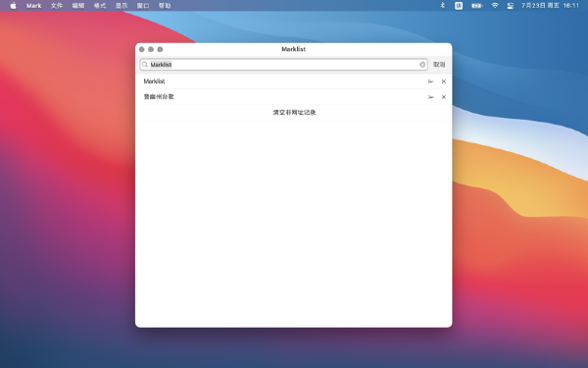Open the 窗口 menu

[143, 6]
